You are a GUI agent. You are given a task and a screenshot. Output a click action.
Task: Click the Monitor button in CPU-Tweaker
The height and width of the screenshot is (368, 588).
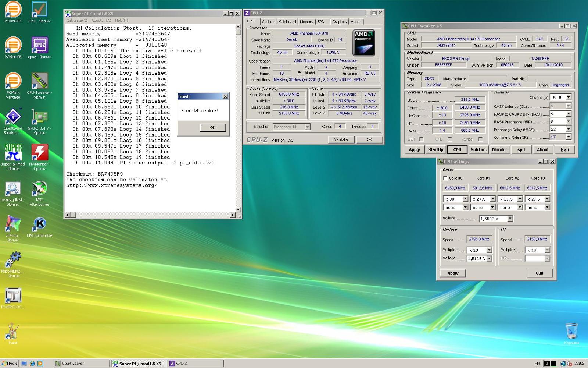tap(500, 150)
